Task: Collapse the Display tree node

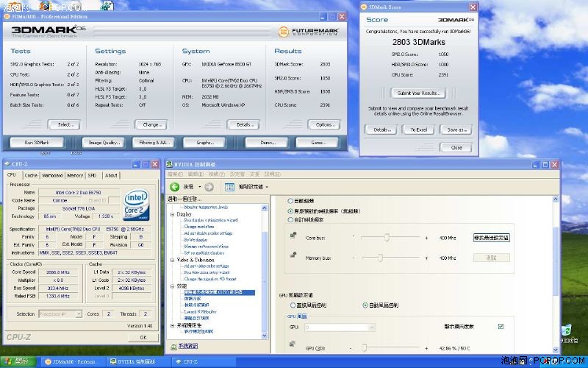Action: pyautogui.click(x=173, y=214)
